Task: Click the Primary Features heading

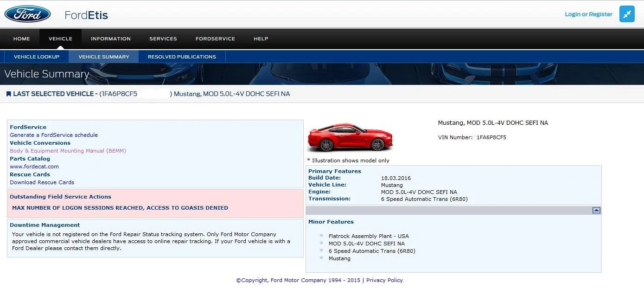Action: pos(335,171)
